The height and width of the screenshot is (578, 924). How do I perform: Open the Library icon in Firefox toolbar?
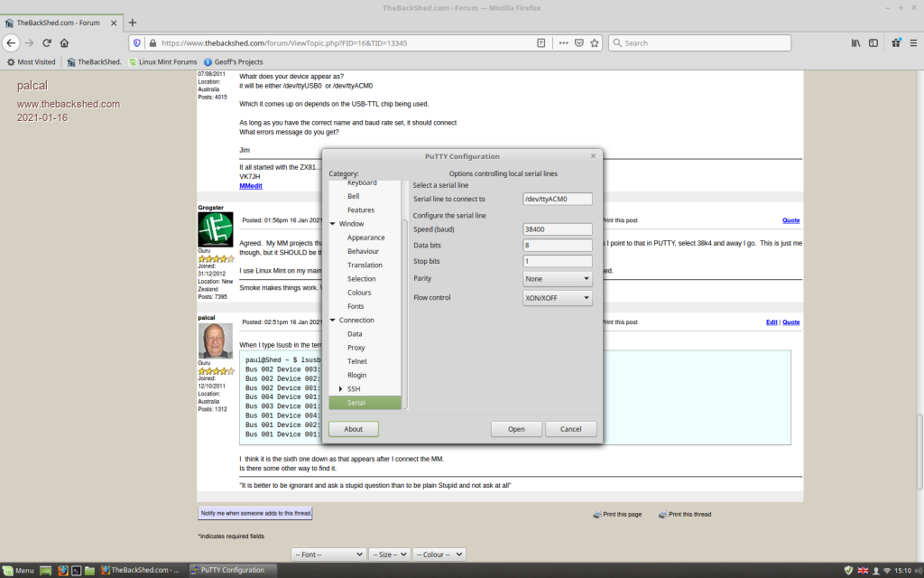coord(855,42)
